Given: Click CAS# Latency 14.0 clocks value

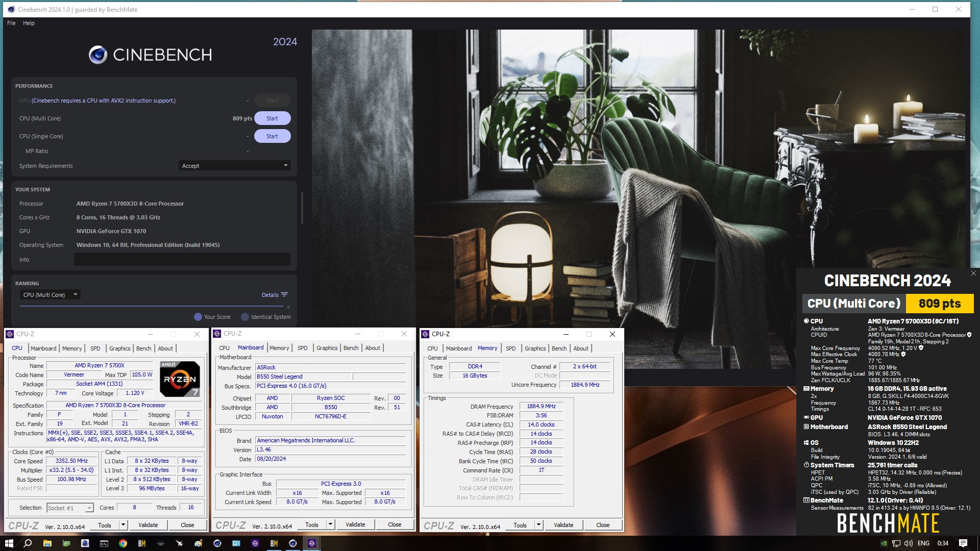Looking at the screenshot, I should tap(541, 424).
